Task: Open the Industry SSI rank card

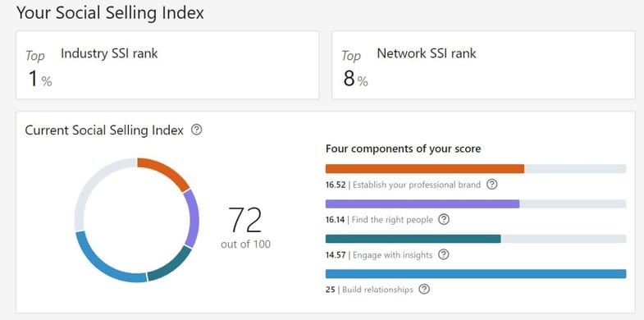Action: click(167, 65)
